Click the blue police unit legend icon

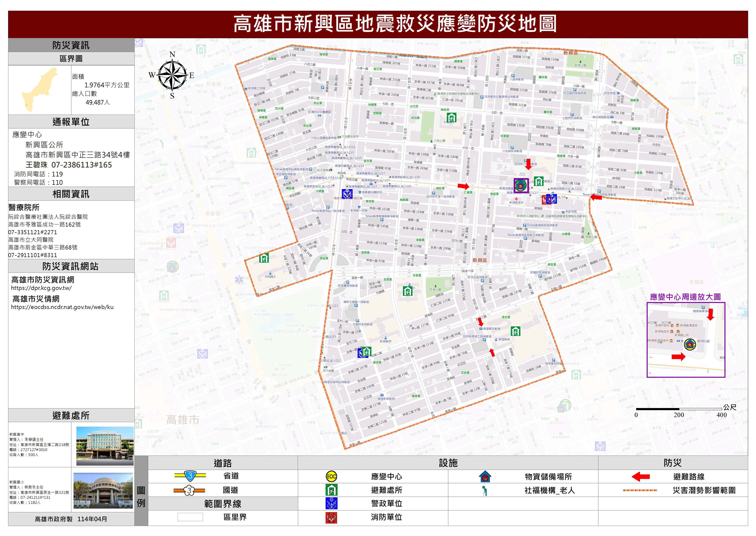[x=331, y=503]
